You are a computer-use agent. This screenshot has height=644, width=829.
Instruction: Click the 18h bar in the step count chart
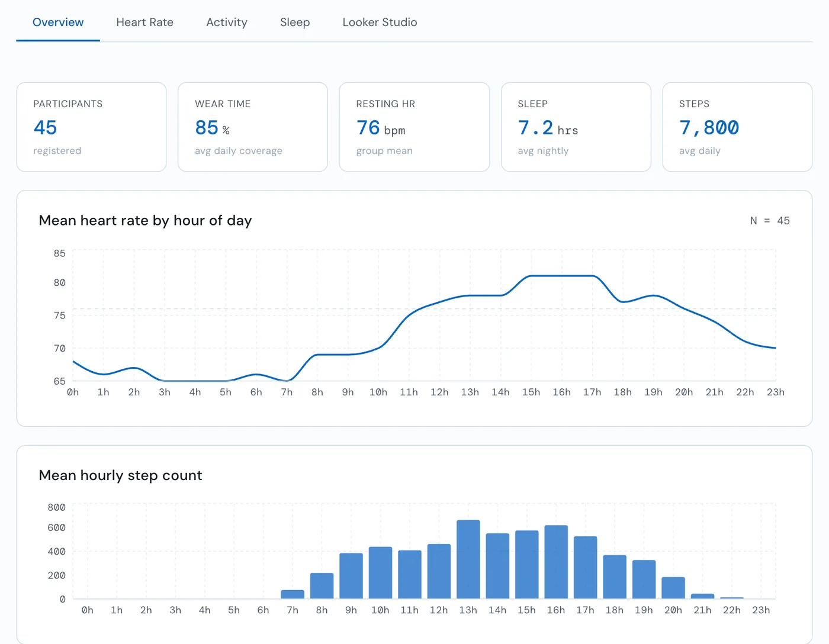(x=615, y=577)
